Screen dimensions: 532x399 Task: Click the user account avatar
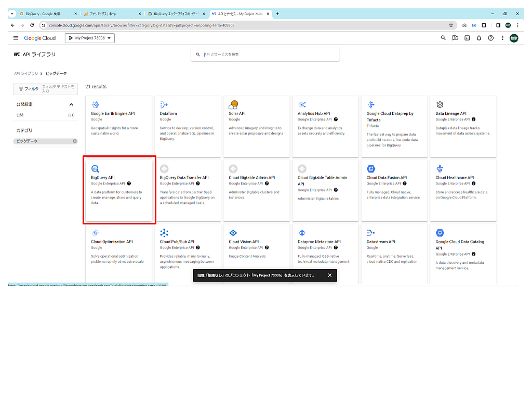pyautogui.click(x=514, y=38)
